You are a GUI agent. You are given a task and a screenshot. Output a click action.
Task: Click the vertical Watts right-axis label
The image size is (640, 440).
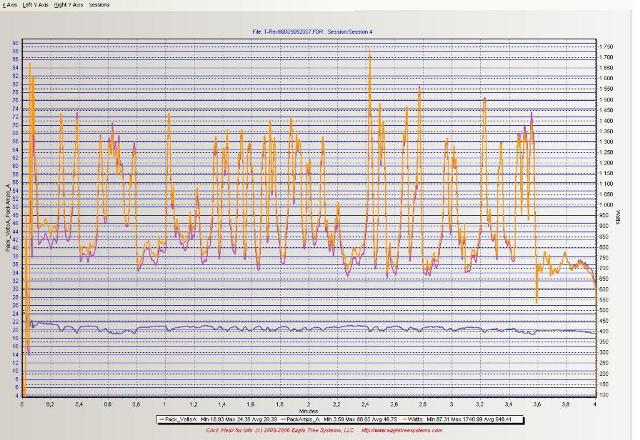(x=628, y=217)
